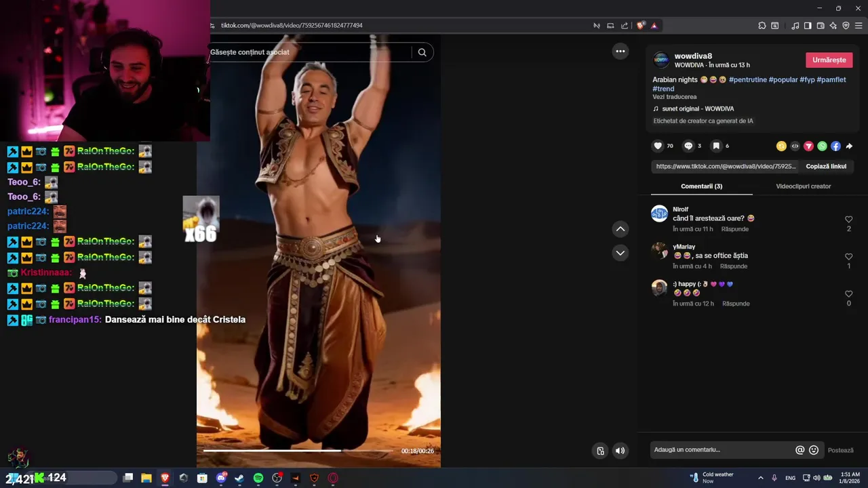Copy the video link with Copiază linkul

coord(826,166)
